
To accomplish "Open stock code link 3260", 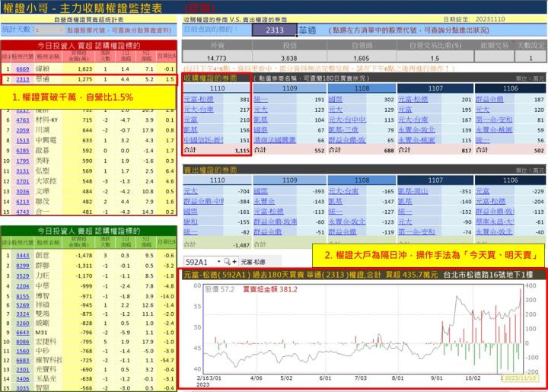I will coord(23,323).
